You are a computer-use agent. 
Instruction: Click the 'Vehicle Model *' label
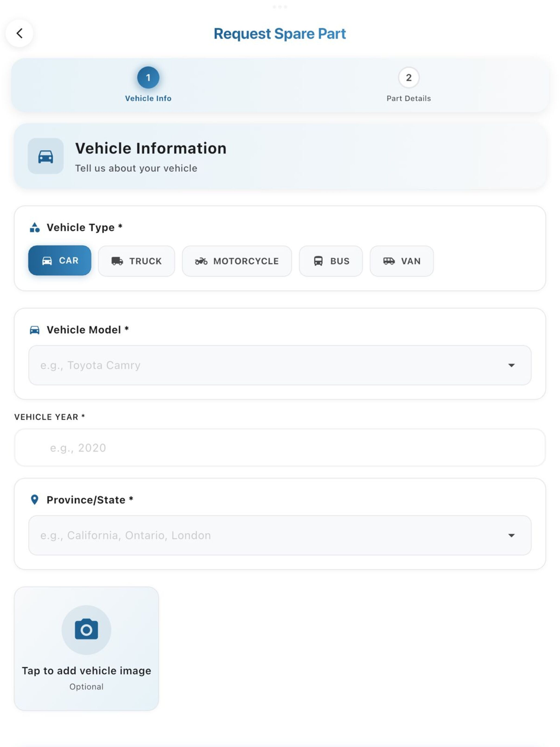pos(88,330)
